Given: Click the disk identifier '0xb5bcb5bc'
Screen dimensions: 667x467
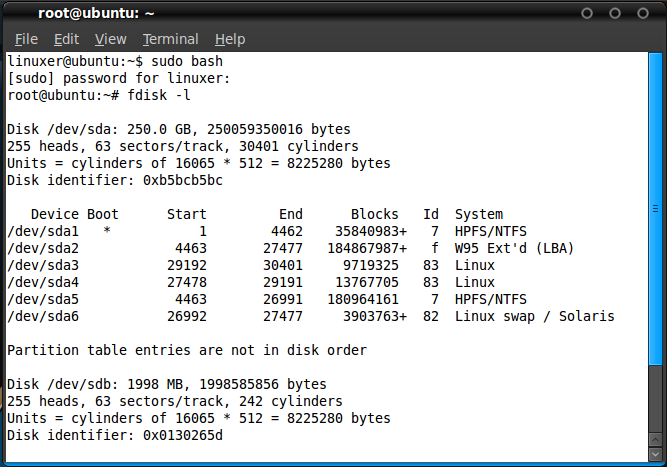Looking at the screenshot, I should (183, 180).
